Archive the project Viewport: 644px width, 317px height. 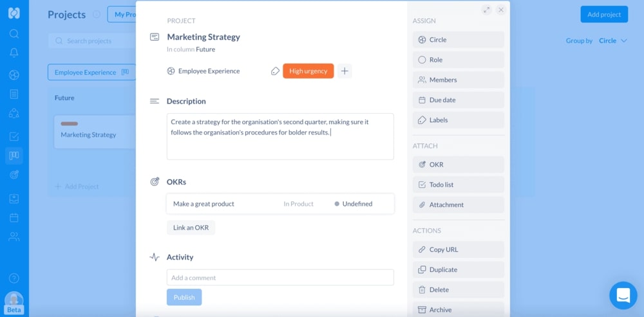pyautogui.click(x=459, y=310)
